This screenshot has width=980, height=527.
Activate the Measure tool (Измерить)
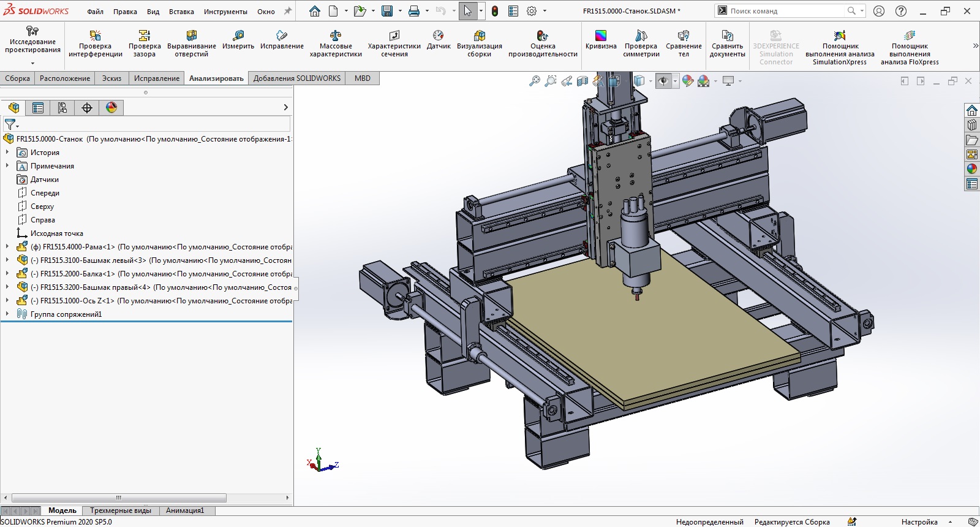pos(238,39)
